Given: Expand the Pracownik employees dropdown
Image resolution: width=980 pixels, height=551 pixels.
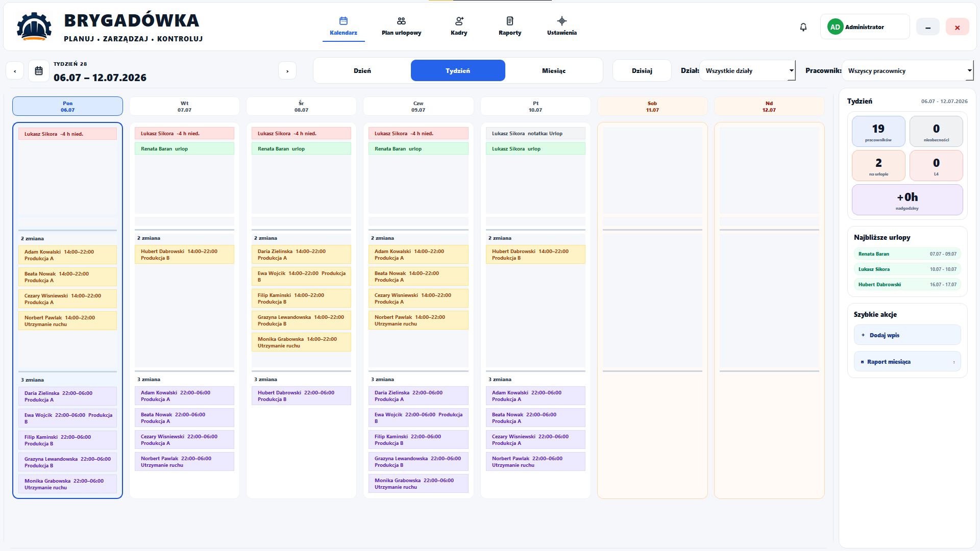Looking at the screenshot, I should click(908, 70).
